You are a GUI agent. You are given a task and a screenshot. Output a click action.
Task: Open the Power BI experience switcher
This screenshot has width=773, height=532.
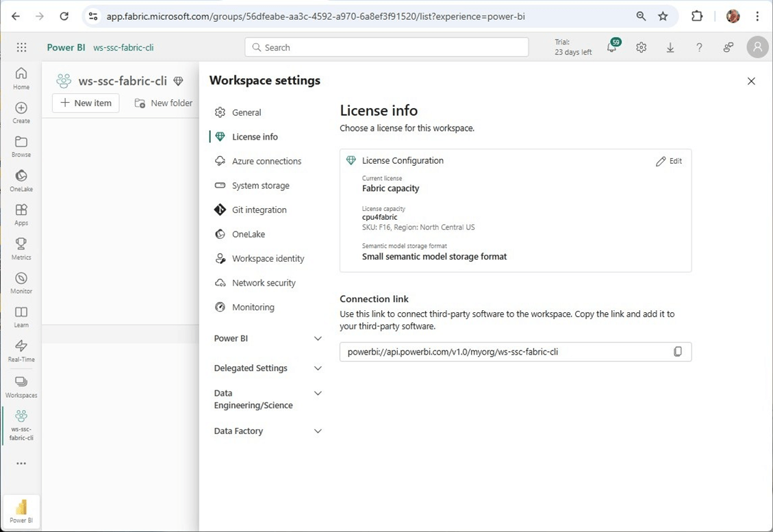tap(21, 510)
